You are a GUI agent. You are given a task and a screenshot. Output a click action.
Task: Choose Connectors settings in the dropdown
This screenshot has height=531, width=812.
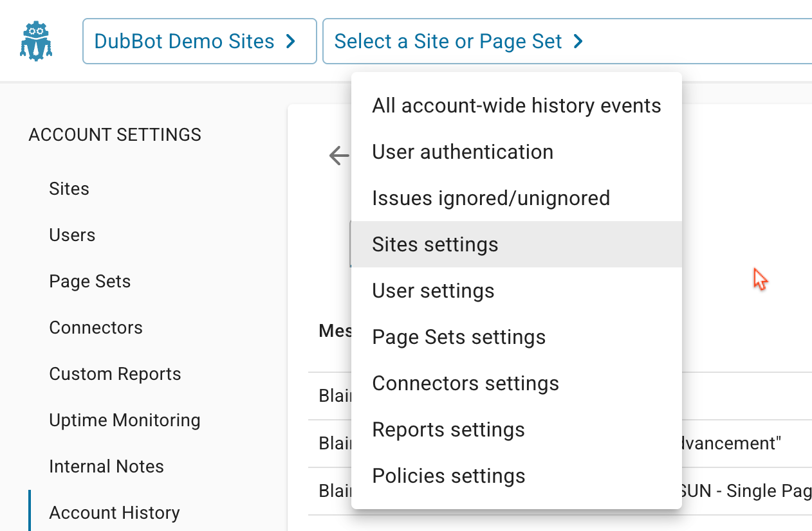click(465, 383)
